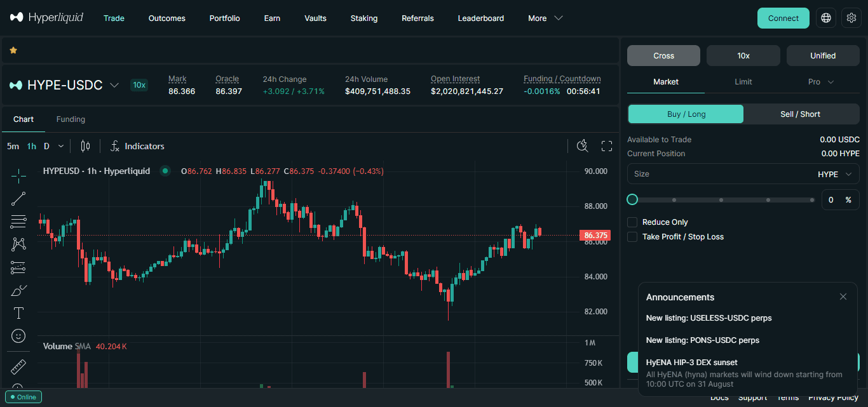Image resolution: width=868 pixels, height=407 pixels.
Task: Open the emoji icons tool
Action: pyautogui.click(x=18, y=335)
